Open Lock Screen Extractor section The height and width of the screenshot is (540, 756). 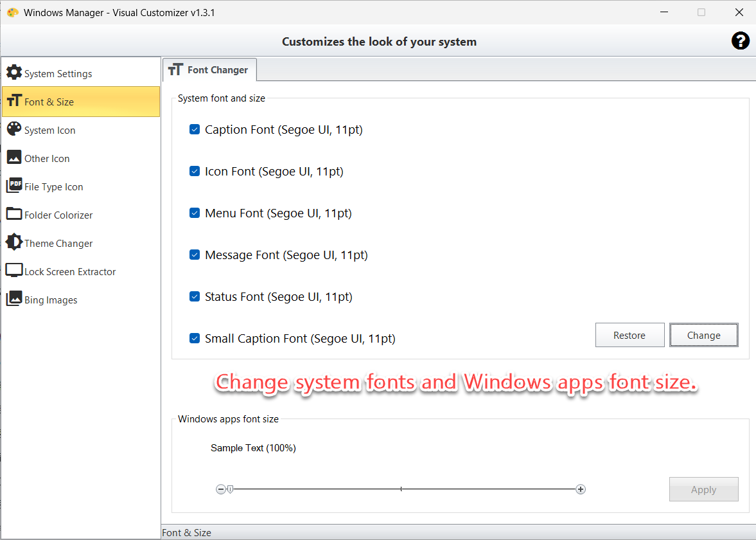[x=81, y=271]
